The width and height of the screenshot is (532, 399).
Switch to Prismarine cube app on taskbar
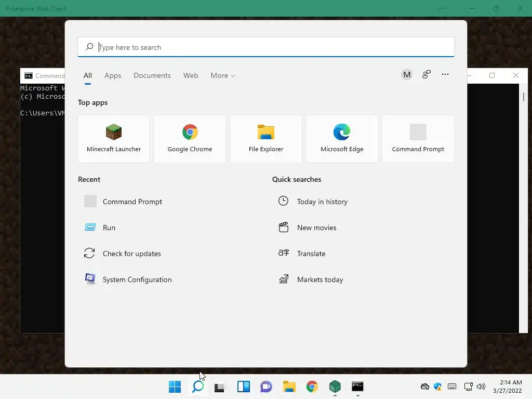[335, 387]
